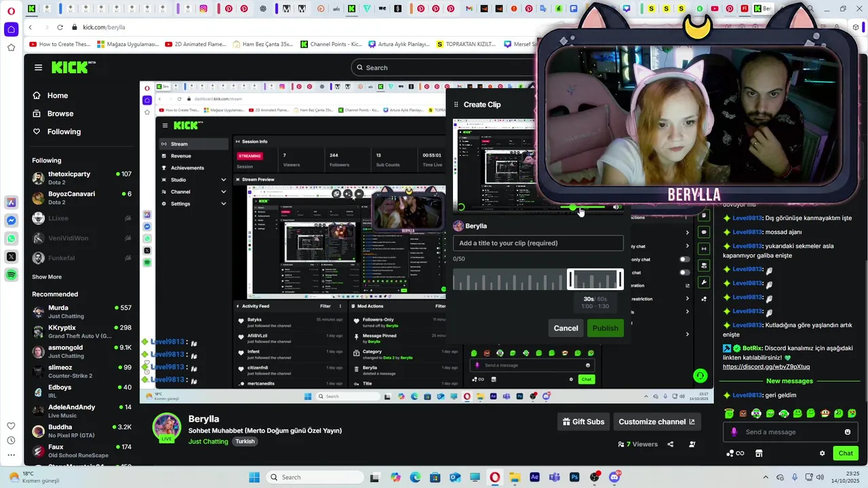Screen dimensions: 868x488
Task: Open the channel points shop icon
Action: (759, 453)
